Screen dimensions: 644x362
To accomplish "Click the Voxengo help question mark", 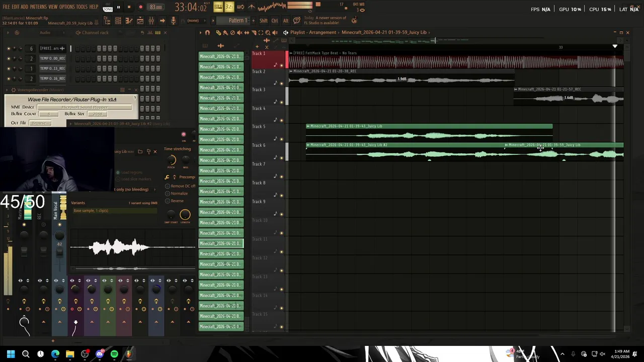I will click(x=135, y=98).
